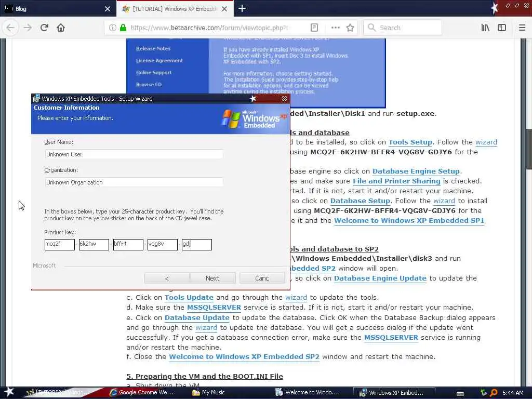
Task: Select Windows XP Embedded taskbar item
Action: pyautogui.click(x=394, y=393)
